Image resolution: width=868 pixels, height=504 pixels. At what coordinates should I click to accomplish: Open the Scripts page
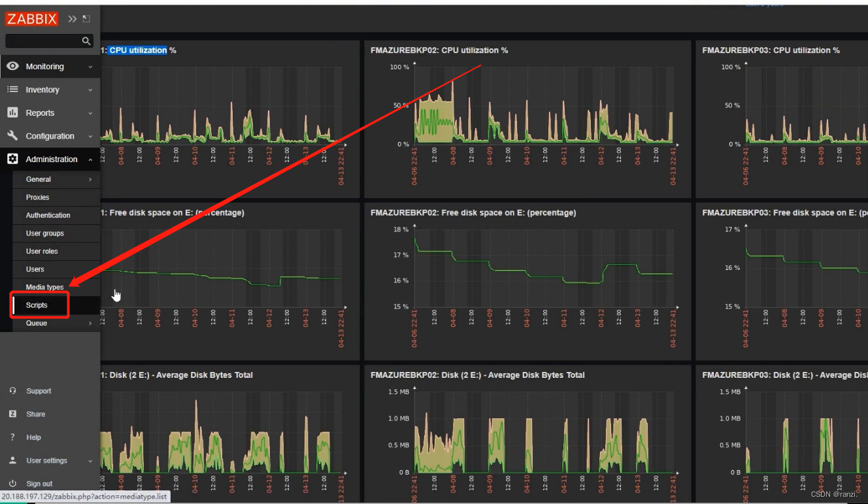tap(56, 305)
